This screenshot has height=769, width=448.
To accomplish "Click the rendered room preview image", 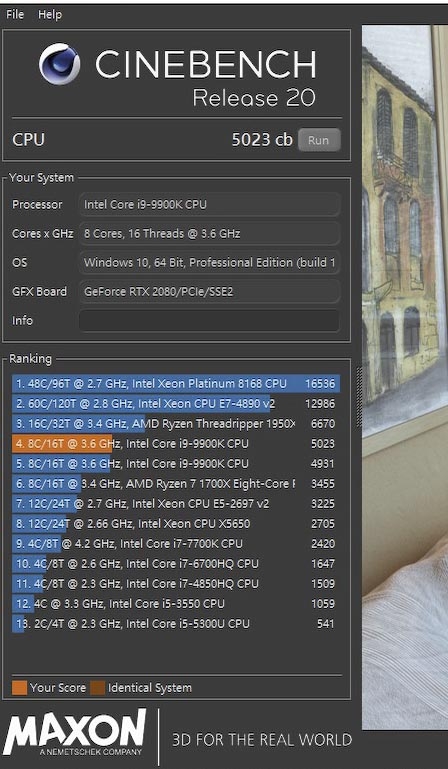I will pos(405,378).
